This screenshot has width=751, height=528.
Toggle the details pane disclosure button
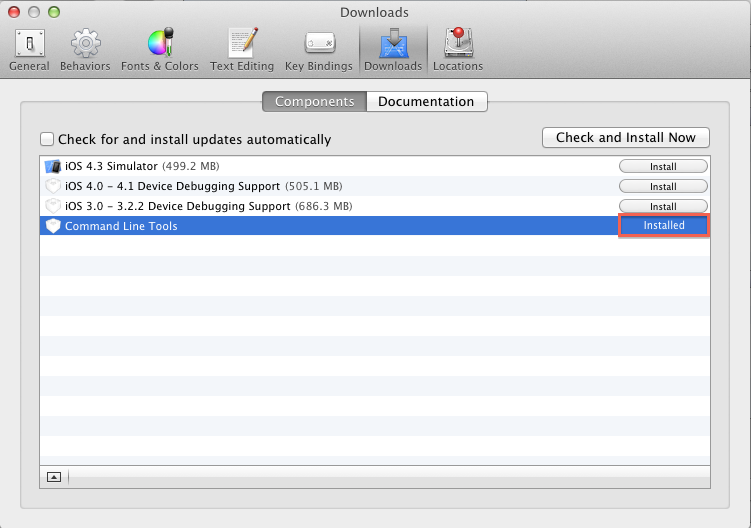point(54,477)
